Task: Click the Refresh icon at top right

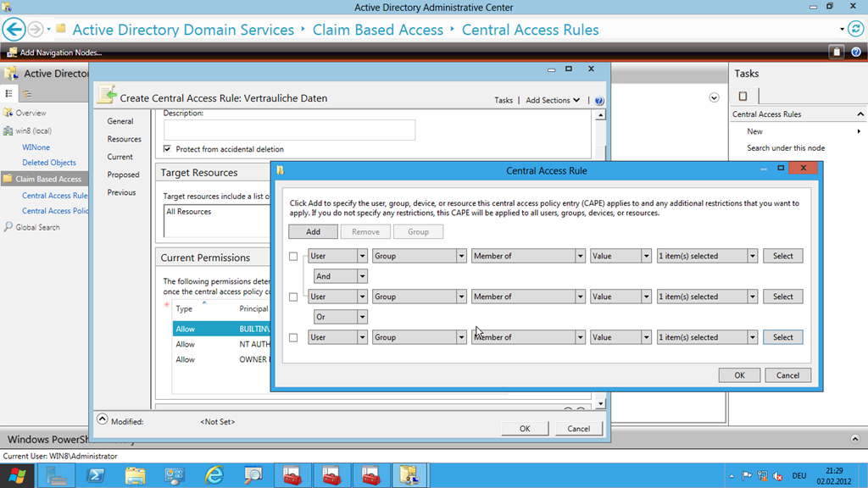Action: (x=856, y=29)
